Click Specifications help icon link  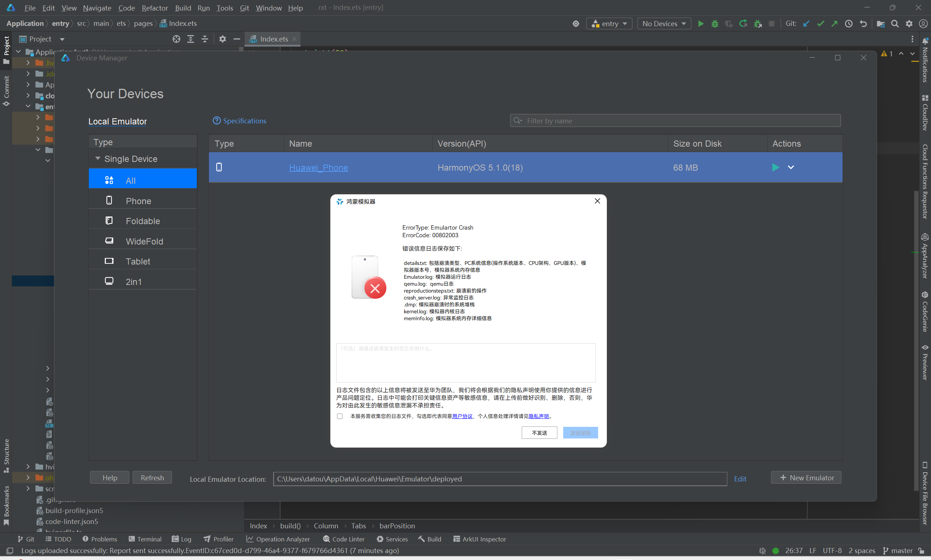click(239, 121)
